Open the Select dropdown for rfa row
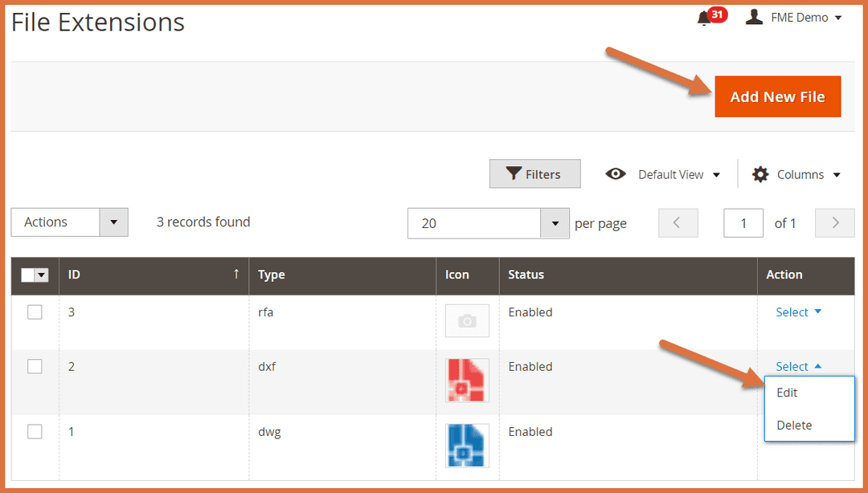 [x=798, y=312]
